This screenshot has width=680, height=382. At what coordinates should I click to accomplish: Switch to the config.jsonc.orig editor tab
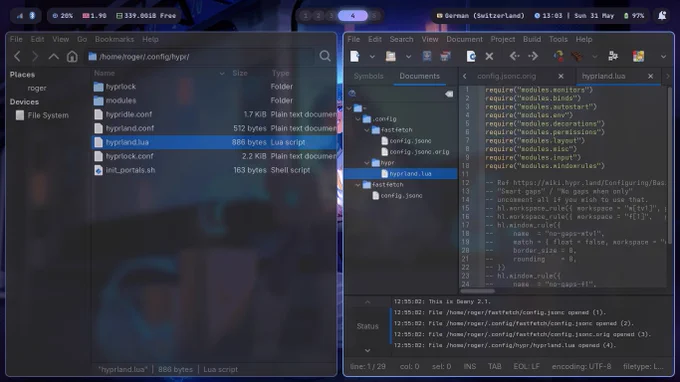(507, 76)
